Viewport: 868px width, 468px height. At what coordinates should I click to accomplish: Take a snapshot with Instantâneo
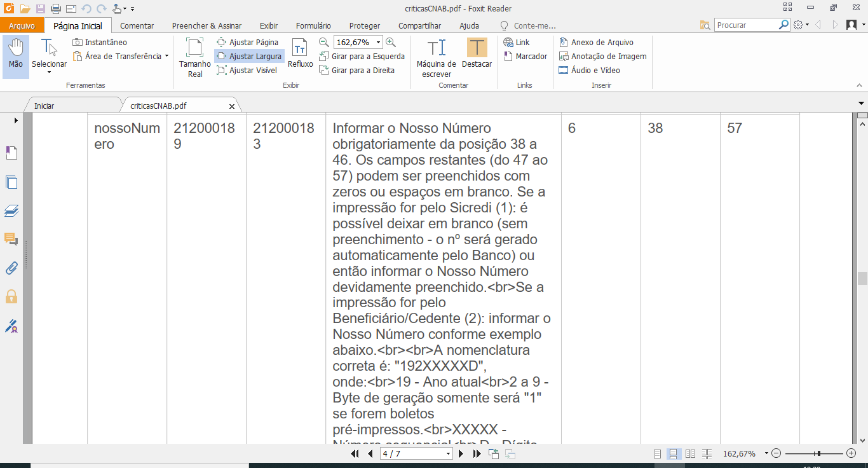click(100, 42)
